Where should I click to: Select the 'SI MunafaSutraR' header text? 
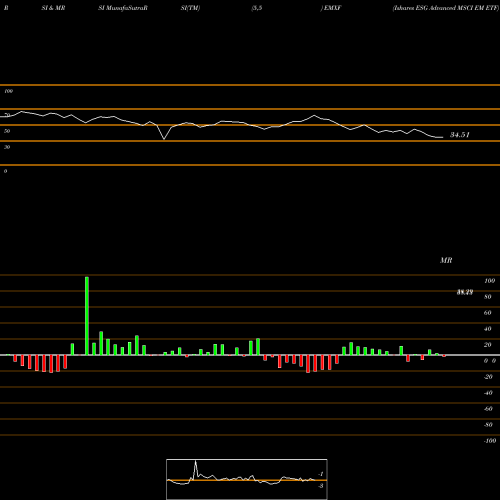pos(123,8)
